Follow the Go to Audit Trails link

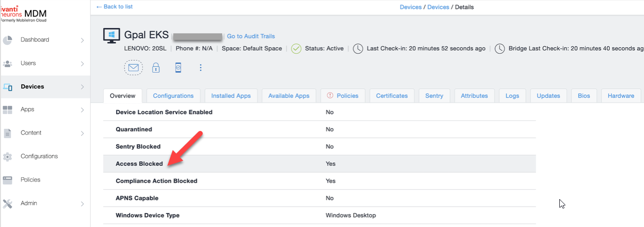[251, 36]
